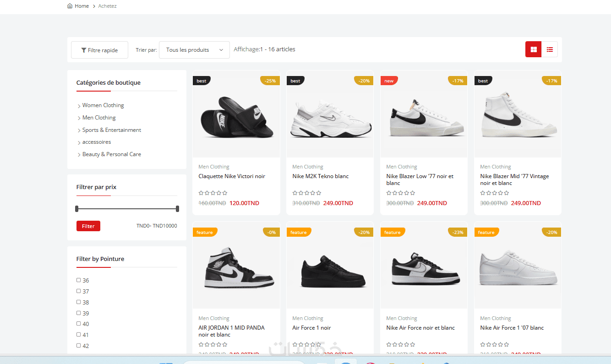Expand the Beauty & Personal Care category
Image resolution: width=611 pixels, height=364 pixels.
(112, 154)
